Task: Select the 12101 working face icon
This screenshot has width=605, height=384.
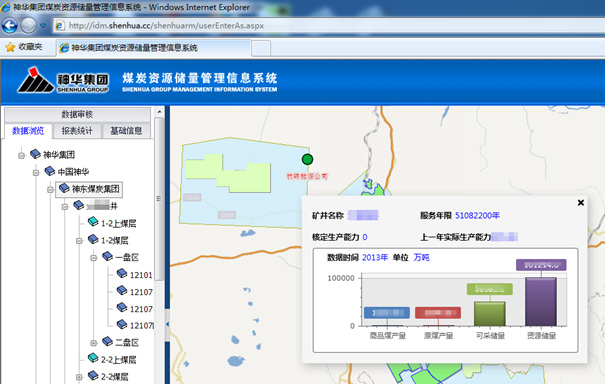Action: pyautogui.click(x=122, y=274)
